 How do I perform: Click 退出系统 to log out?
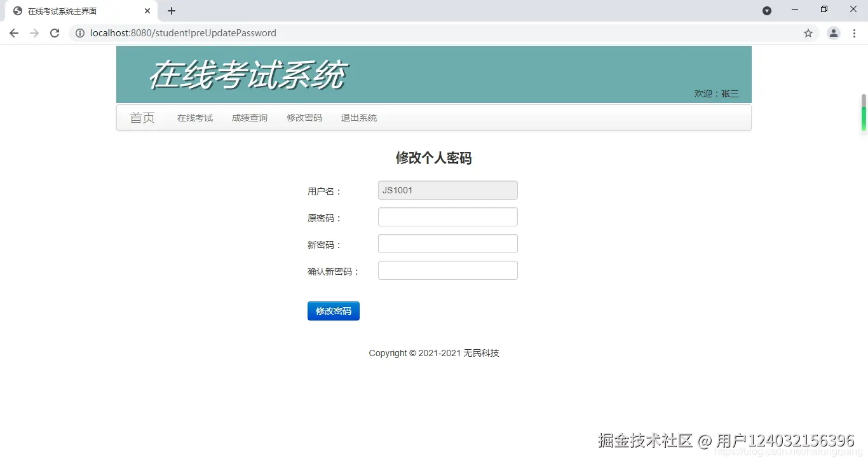359,118
